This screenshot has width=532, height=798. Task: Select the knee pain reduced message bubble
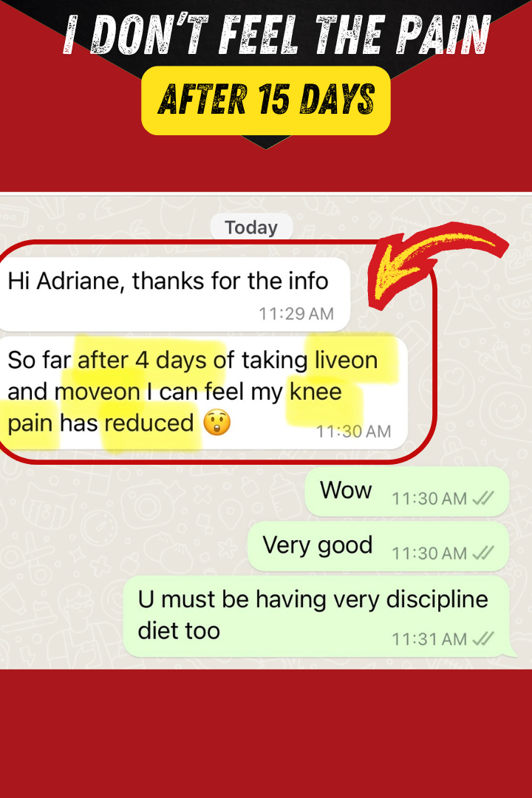click(x=202, y=392)
